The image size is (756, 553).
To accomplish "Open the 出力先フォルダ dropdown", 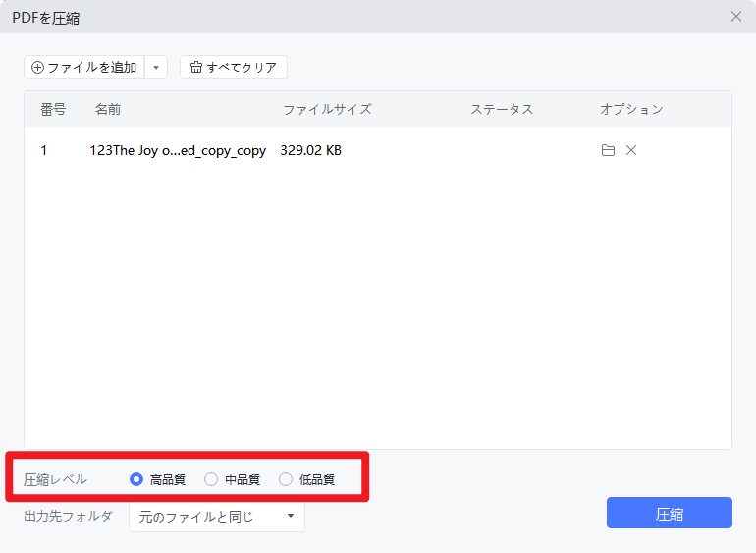I will click(216, 516).
